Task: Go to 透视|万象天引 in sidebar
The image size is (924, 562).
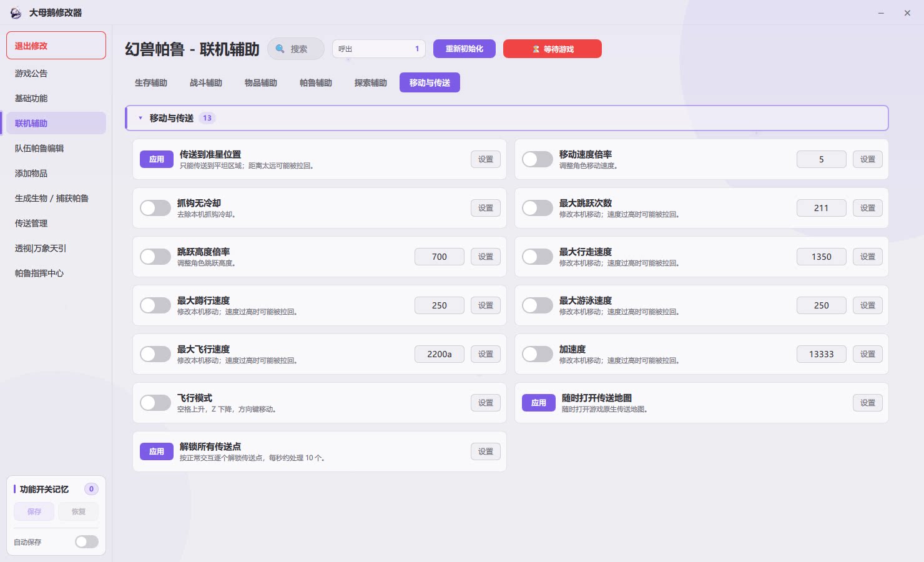Action: click(x=56, y=248)
